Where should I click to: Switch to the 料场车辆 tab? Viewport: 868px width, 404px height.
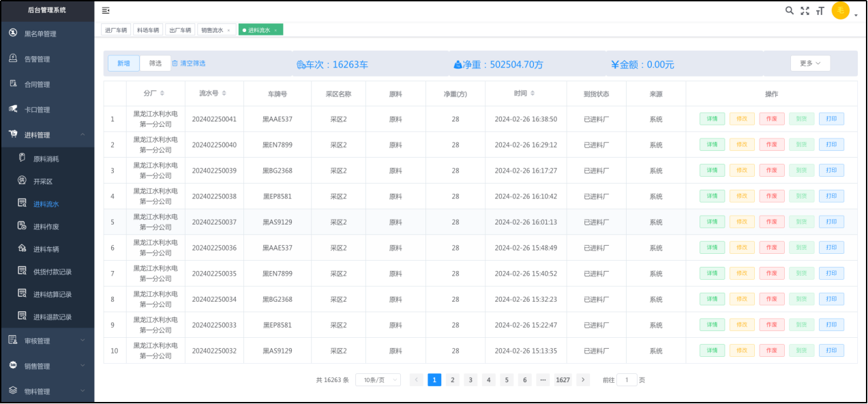coord(148,30)
